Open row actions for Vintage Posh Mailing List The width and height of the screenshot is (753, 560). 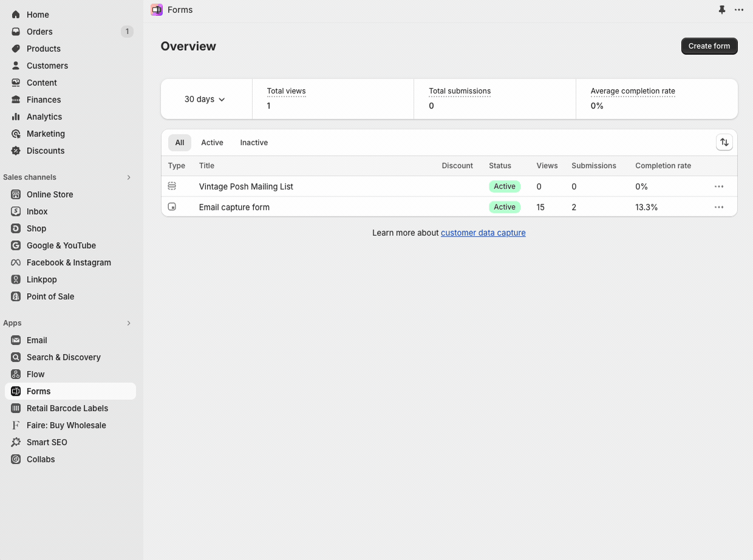[x=719, y=186]
